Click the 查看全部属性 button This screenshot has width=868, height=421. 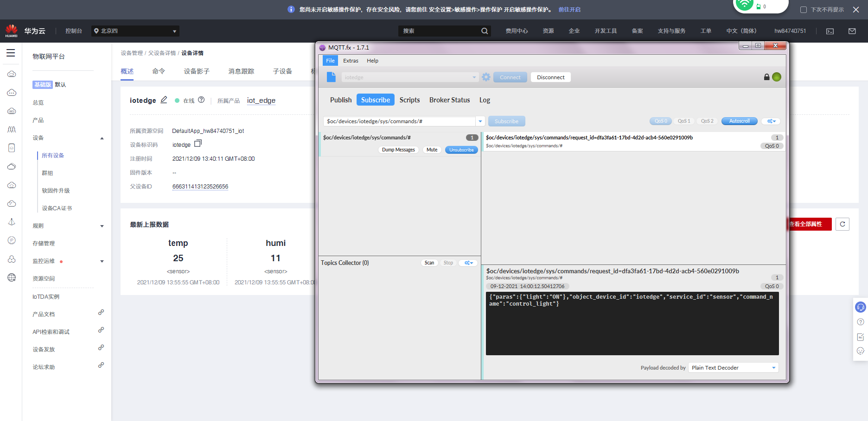point(809,224)
